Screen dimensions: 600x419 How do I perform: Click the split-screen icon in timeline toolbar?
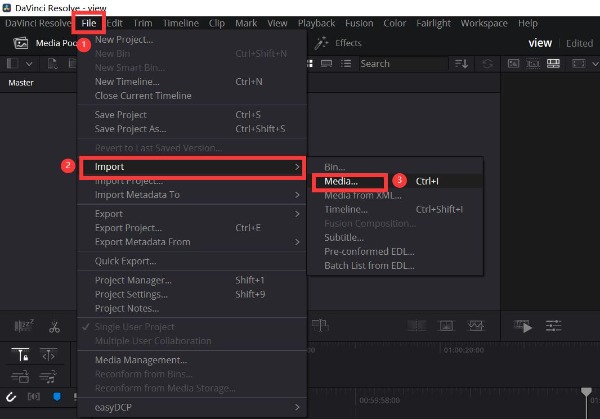coord(417,326)
